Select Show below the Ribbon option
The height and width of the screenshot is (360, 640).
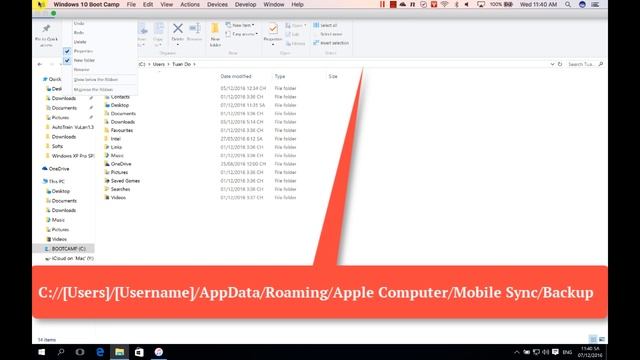96,80
